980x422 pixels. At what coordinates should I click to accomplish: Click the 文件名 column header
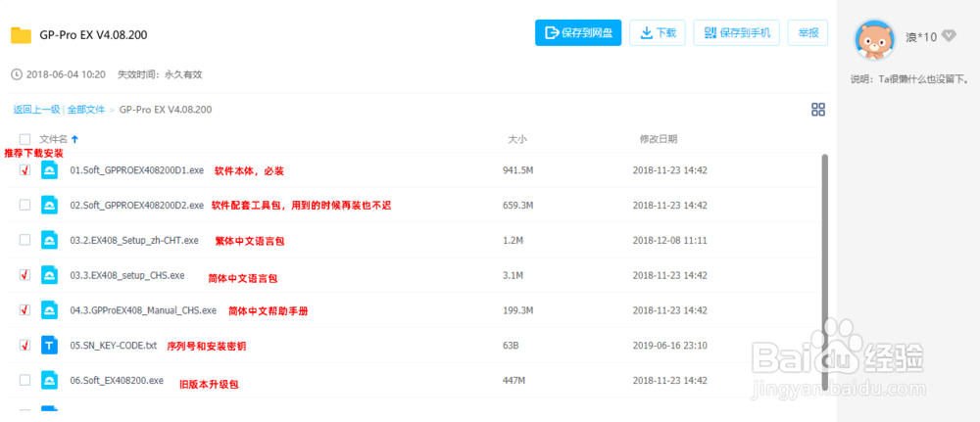click(x=54, y=139)
